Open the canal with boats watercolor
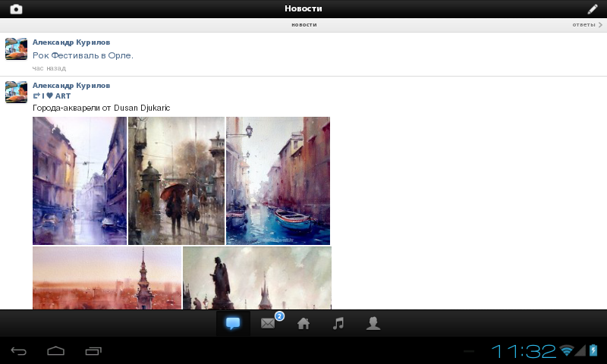 (278, 180)
